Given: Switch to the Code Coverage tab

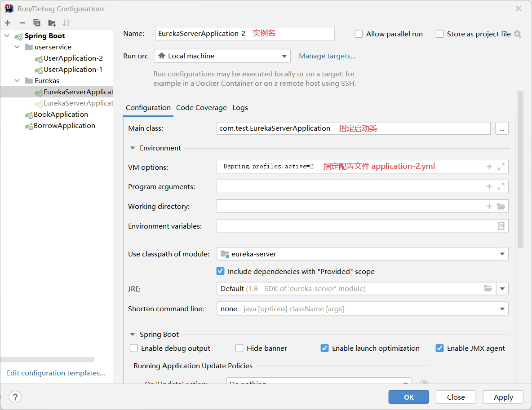Looking at the screenshot, I should tap(201, 108).
